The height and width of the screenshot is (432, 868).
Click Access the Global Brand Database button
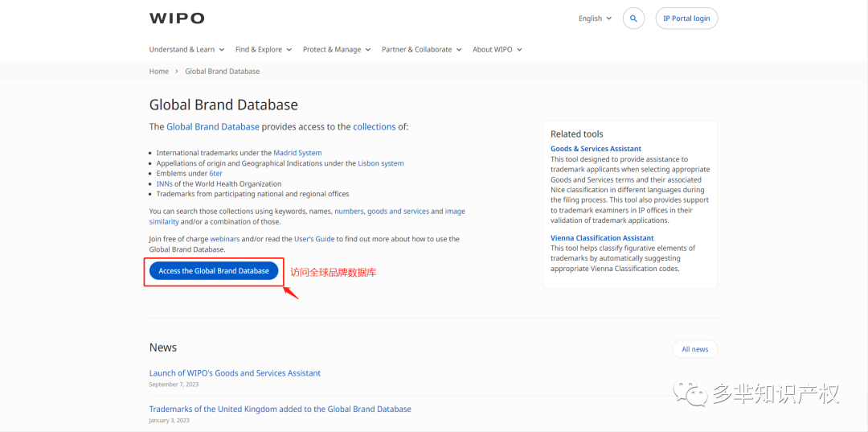point(214,271)
